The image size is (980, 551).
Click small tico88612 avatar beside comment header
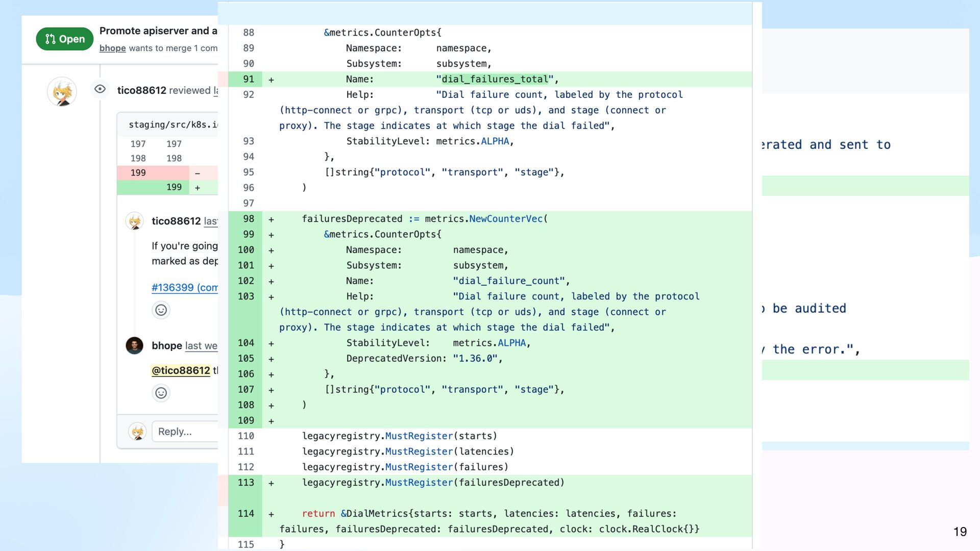135,221
